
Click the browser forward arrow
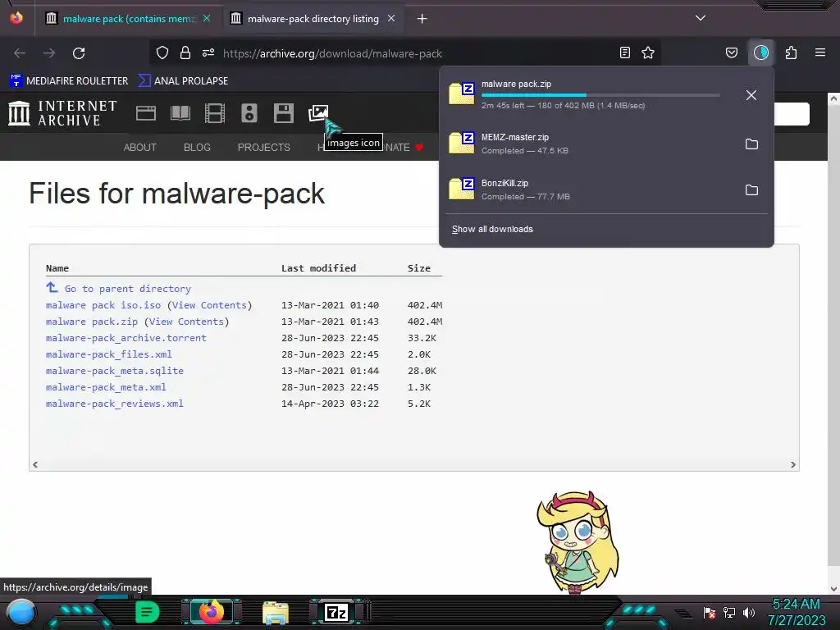(x=49, y=53)
